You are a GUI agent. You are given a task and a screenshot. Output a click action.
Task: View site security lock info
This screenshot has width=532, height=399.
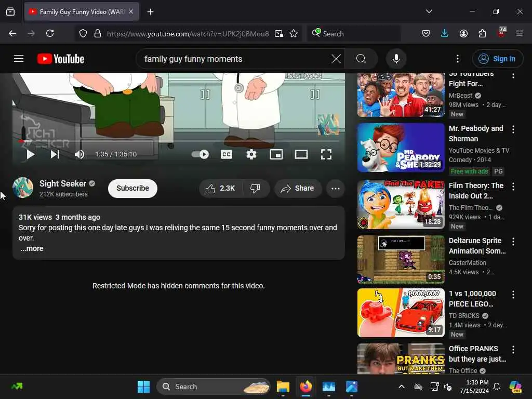(98, 33)
